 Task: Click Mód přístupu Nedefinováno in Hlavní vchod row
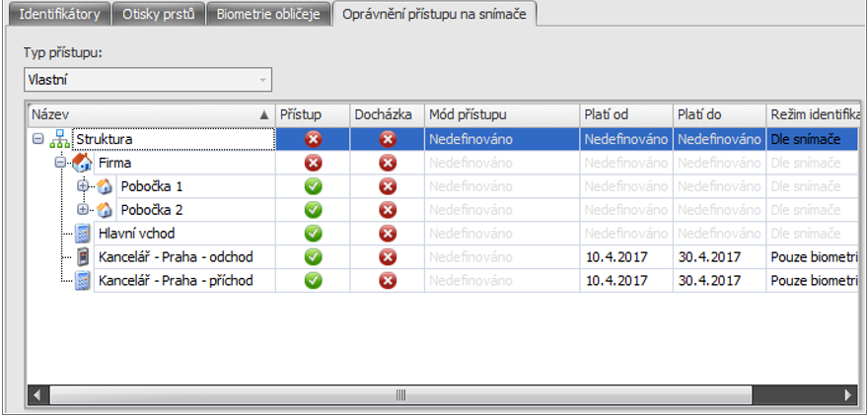502,234
